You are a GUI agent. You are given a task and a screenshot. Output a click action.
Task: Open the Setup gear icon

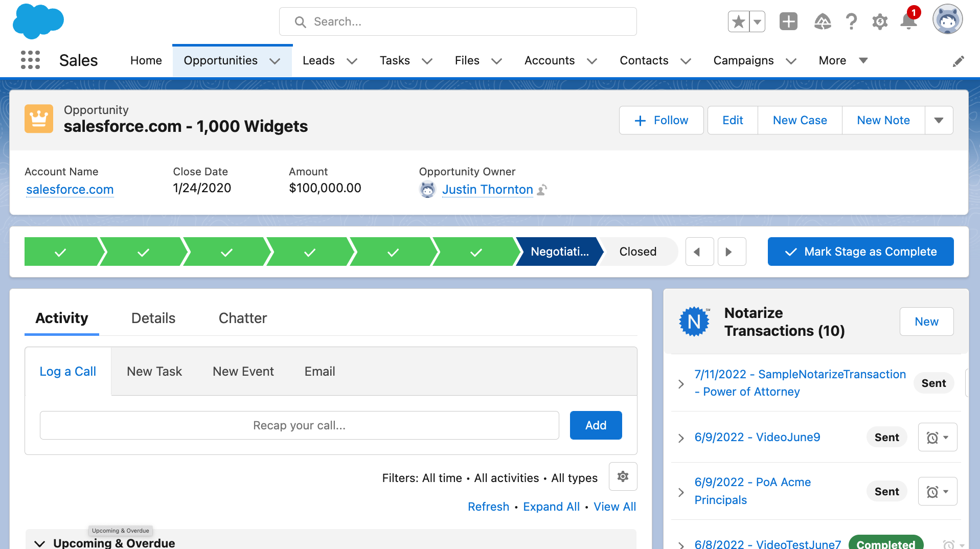point(880,22)
